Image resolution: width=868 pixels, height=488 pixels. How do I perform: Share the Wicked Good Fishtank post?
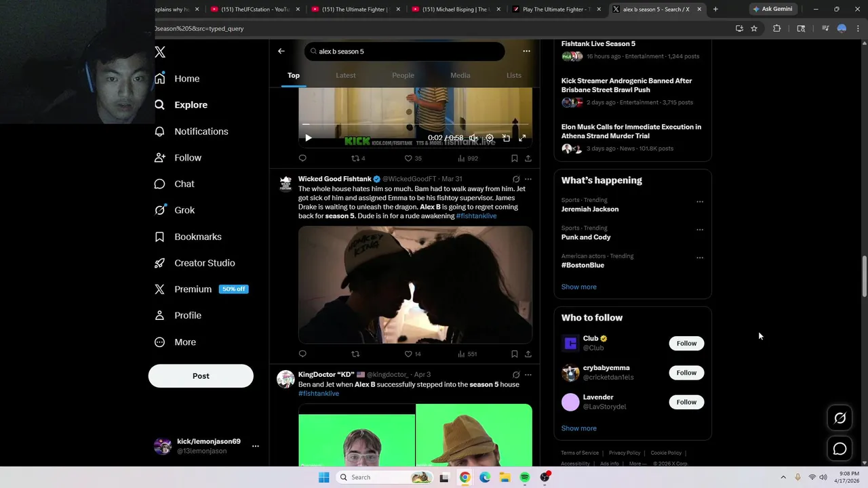528,354
